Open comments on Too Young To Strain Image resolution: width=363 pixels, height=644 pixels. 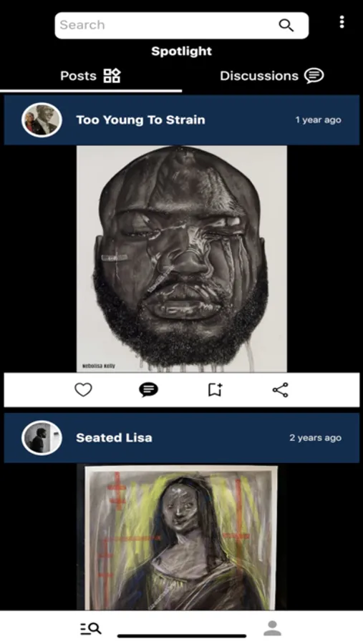(x=148, y=390)
